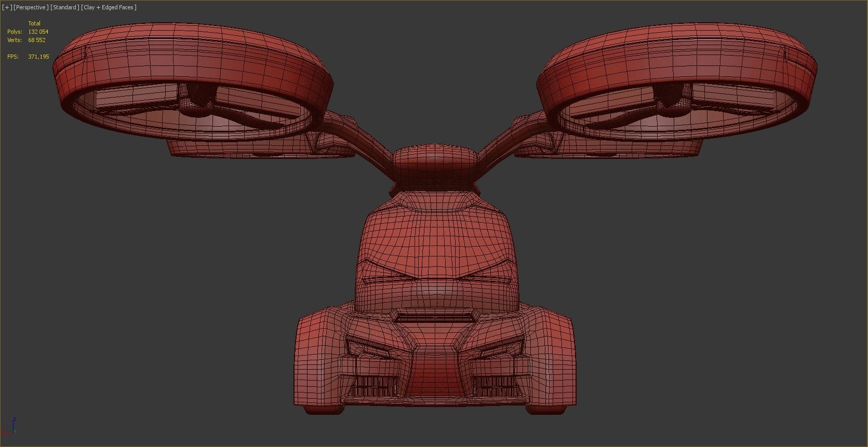
Task: Click the Verts count 68 552
Action: pyautogui.click(x=37, y=40)
